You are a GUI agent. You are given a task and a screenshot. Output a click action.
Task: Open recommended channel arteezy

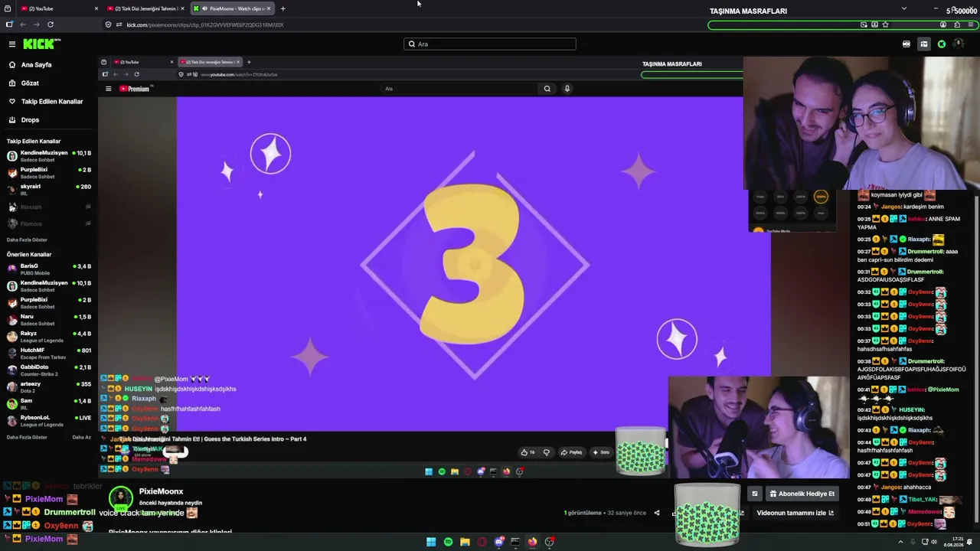point(49,386)
